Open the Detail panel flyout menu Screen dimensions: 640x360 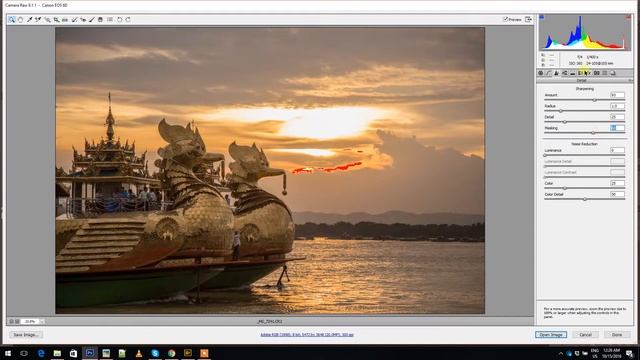click(631, 80)
